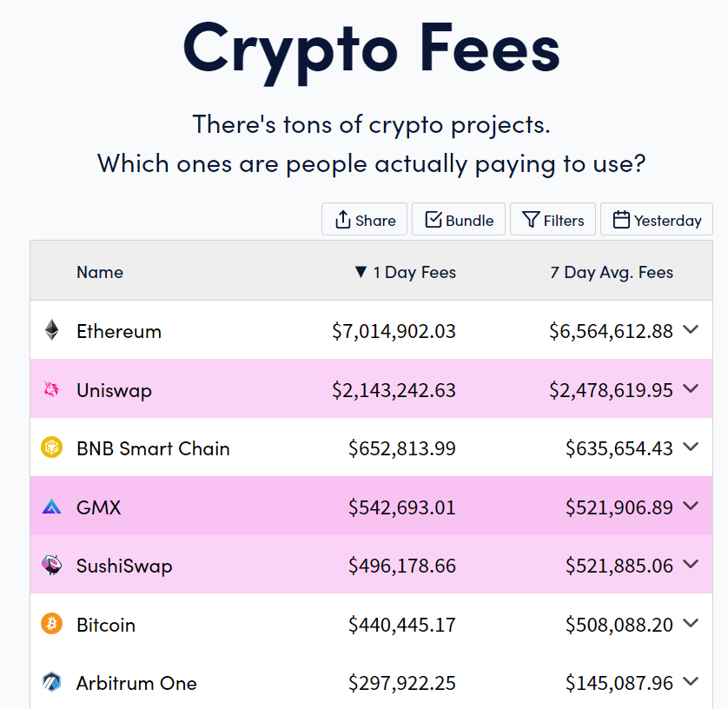Click the Arbitrum One logo icon

[x=51, y=682]
